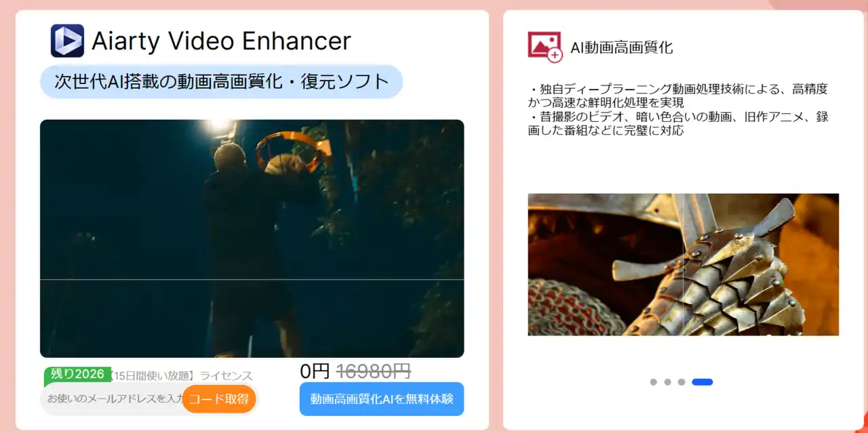Image resolution: width=868 pixels, height=433 pixels.
Task: Click the vertical divider line in armor image
Action: (x=684, y=264)
